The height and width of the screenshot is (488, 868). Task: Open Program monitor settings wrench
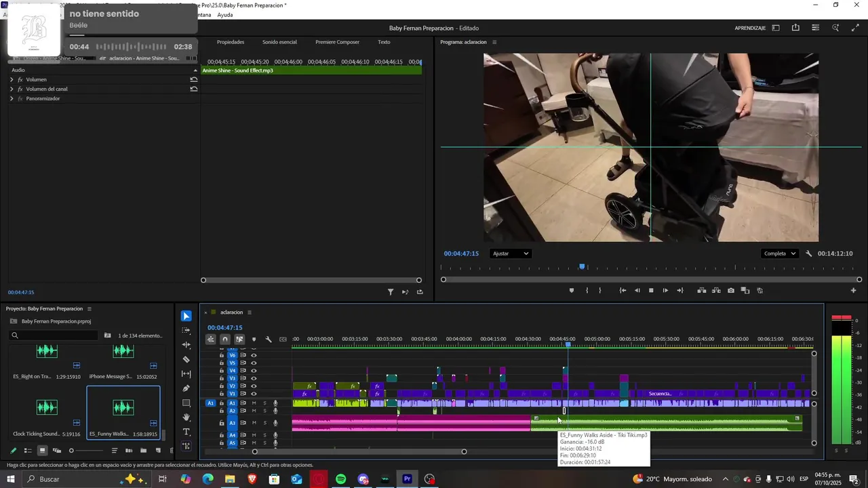(809, 253)
